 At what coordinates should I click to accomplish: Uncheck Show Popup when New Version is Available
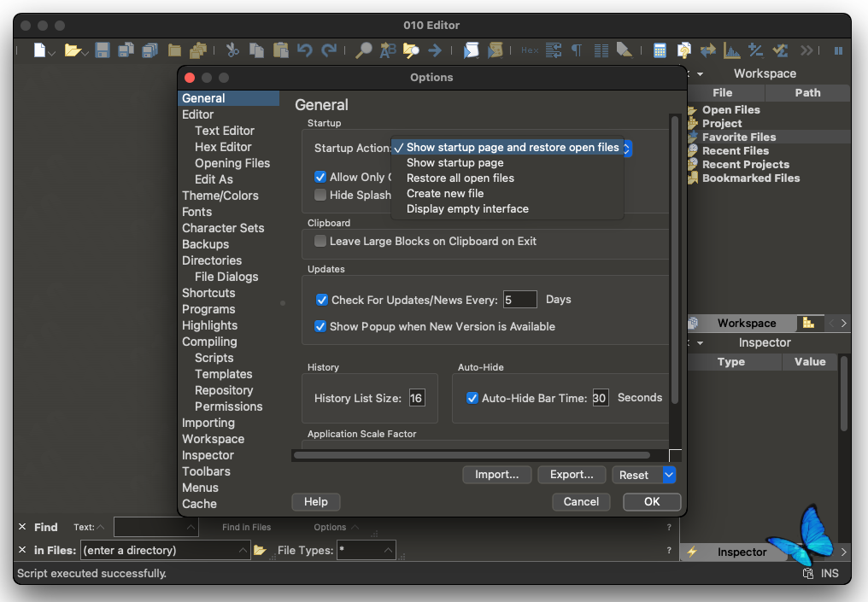pos(320,326)
